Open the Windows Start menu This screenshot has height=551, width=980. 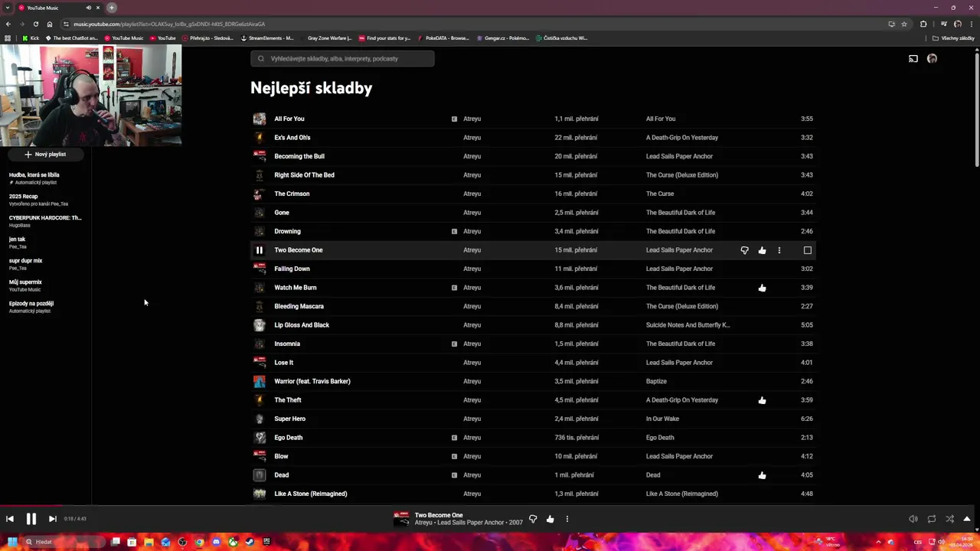click(11, 542)
